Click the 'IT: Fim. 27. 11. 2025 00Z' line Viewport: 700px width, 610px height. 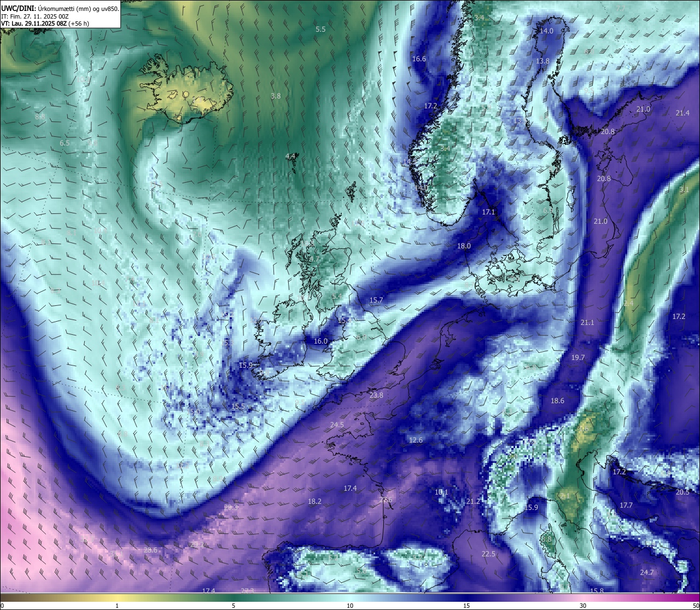[34, 16]
